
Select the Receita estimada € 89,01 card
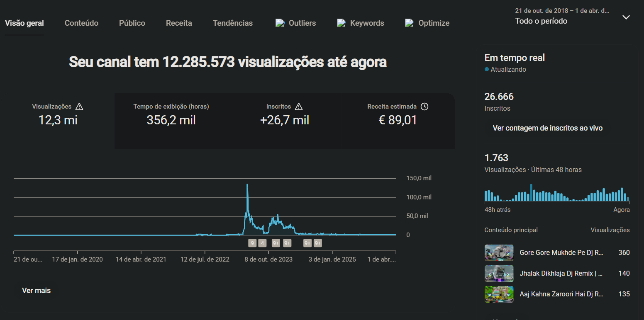398,121
